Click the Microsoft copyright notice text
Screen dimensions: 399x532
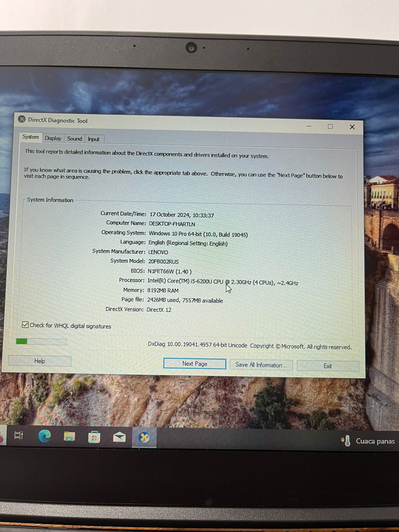[x=301, y=346]
